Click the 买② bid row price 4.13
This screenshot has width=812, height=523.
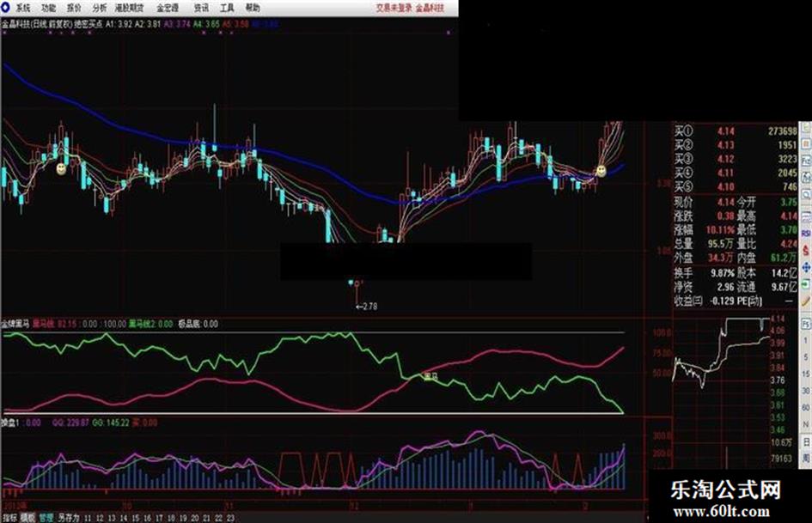tap(725, 145)
